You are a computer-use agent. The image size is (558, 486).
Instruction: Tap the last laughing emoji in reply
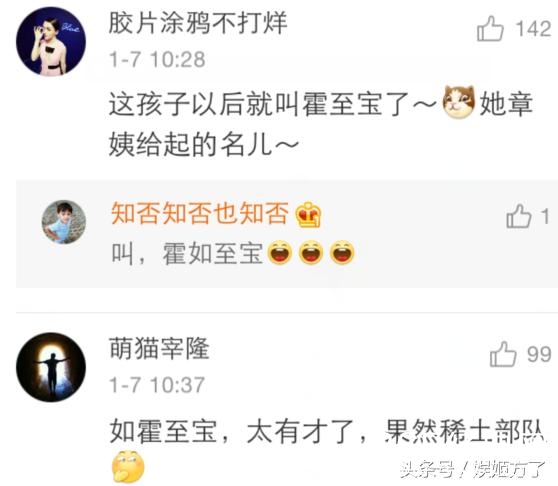pyautogui.click(x=342, y=253)
